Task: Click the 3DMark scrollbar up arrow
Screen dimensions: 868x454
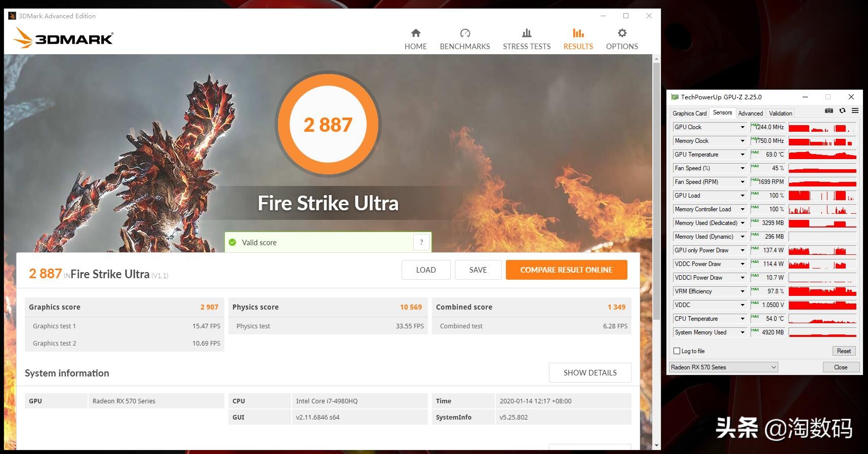Action: click(656, 59)
